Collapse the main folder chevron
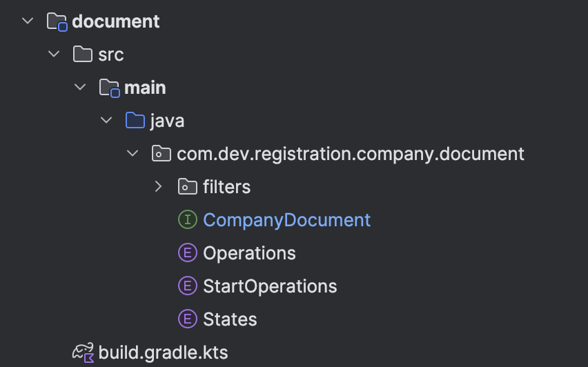588x367 pixels. coord(80,88)
